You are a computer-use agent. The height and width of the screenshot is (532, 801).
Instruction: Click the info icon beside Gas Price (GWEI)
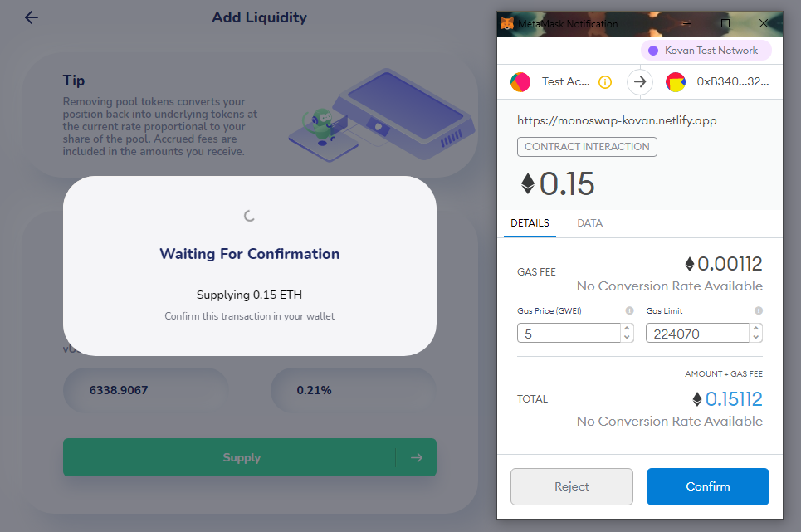pyautogui.click(x=628, y=310)
